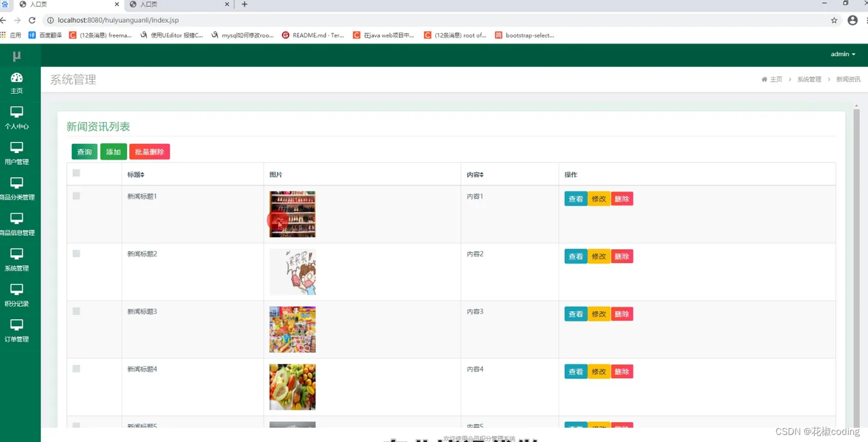Image resolution: width=868 pixels, height=442 pixels.
Task: Toggle the select-all header checkbox
Action: pyautogui.click(x=76, y=173)
